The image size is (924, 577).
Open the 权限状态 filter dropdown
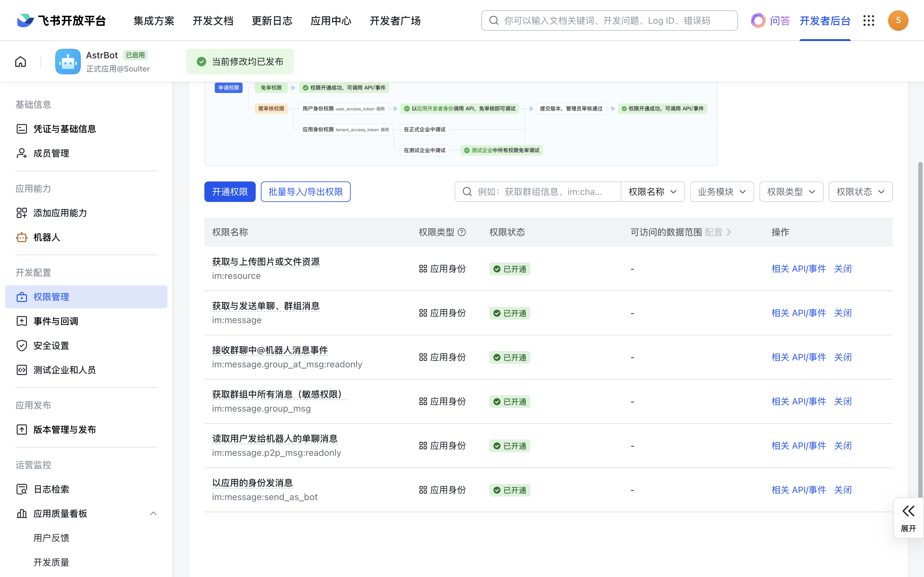860,192
